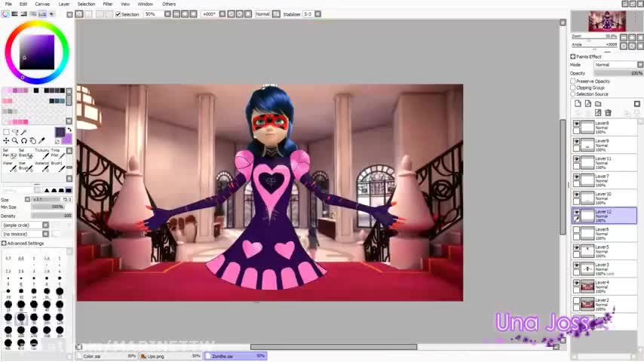Switch to the Lips.png document tab
This screenshot has width=644, height=362.
click(156, 356)
